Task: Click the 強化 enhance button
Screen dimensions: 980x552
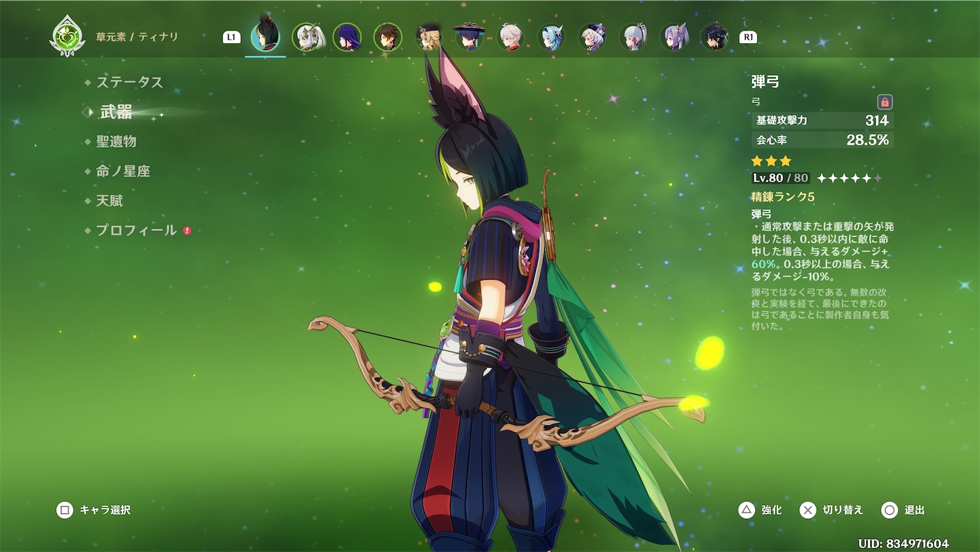Action: pos(760,510)
